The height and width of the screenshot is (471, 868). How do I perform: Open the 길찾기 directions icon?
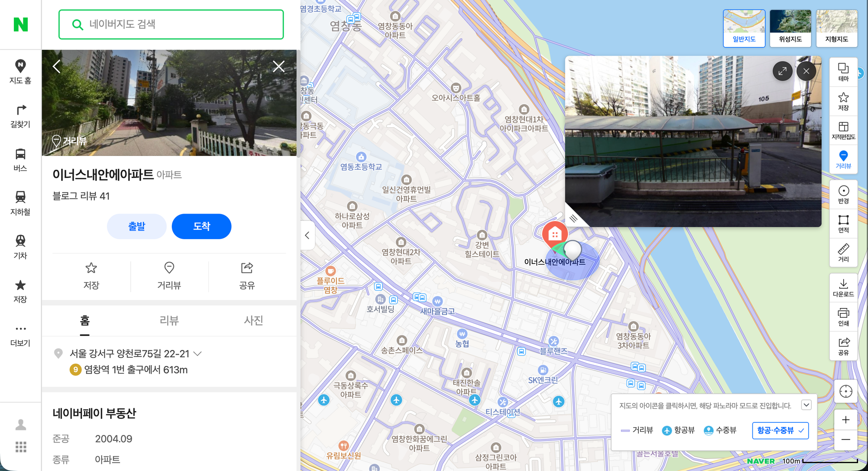click(20, 115)
